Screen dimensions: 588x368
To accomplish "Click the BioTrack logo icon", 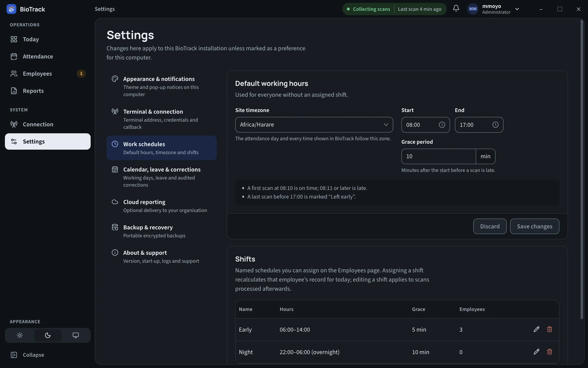I will pyautogui.click(x=11, y=9).
